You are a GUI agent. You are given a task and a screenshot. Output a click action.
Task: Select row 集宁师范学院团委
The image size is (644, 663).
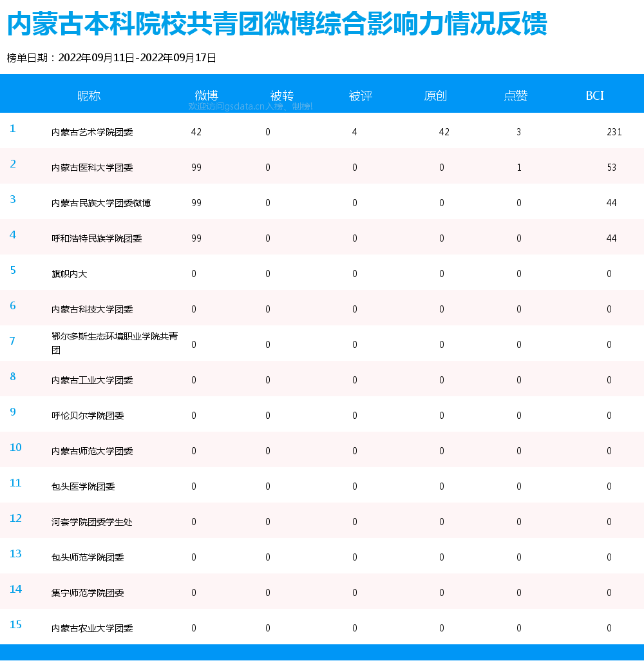322,591
